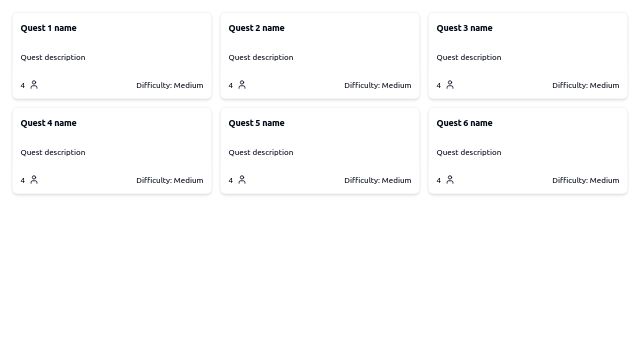Viewport: 640px width, 360px height.
Task: Select the Quest 3 name heading
Action: (x=464, y=28)
